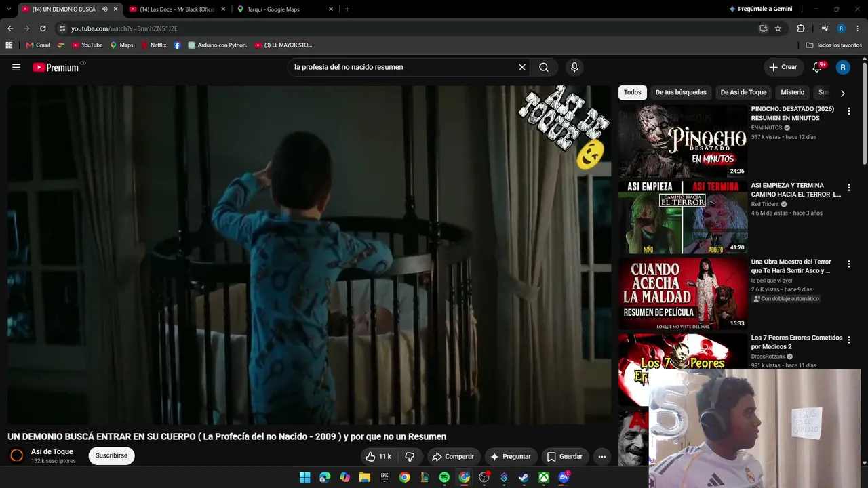Open options for Los 7 Peores Errores video
Image resolution: width=868 pixels, height=488 pixels.
tap(849, 340)
